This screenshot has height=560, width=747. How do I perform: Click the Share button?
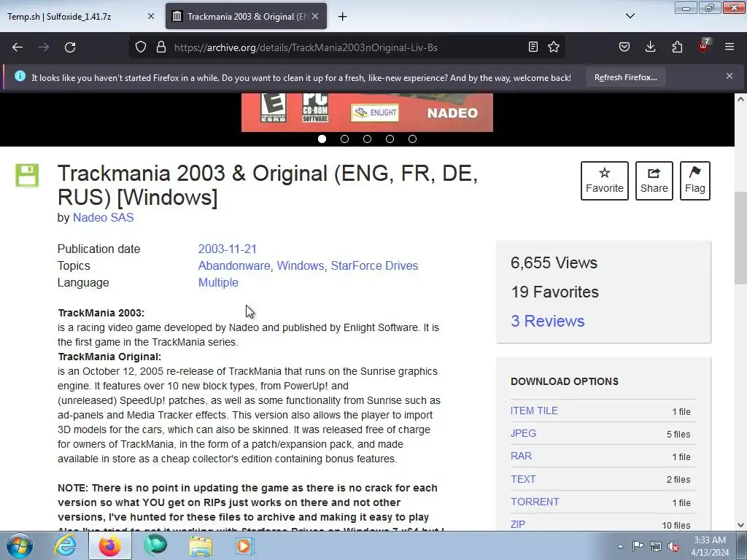[654, 181]
